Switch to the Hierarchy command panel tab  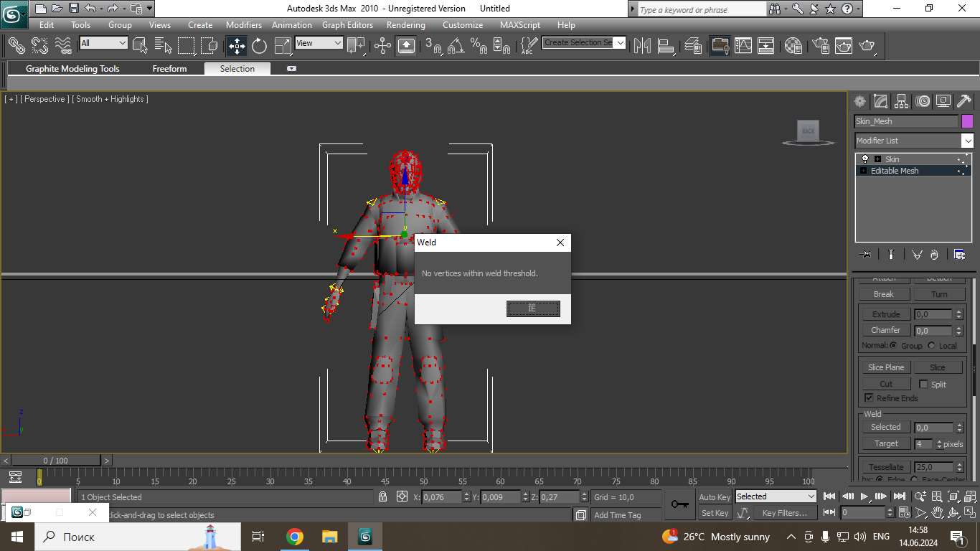[902, 101]
